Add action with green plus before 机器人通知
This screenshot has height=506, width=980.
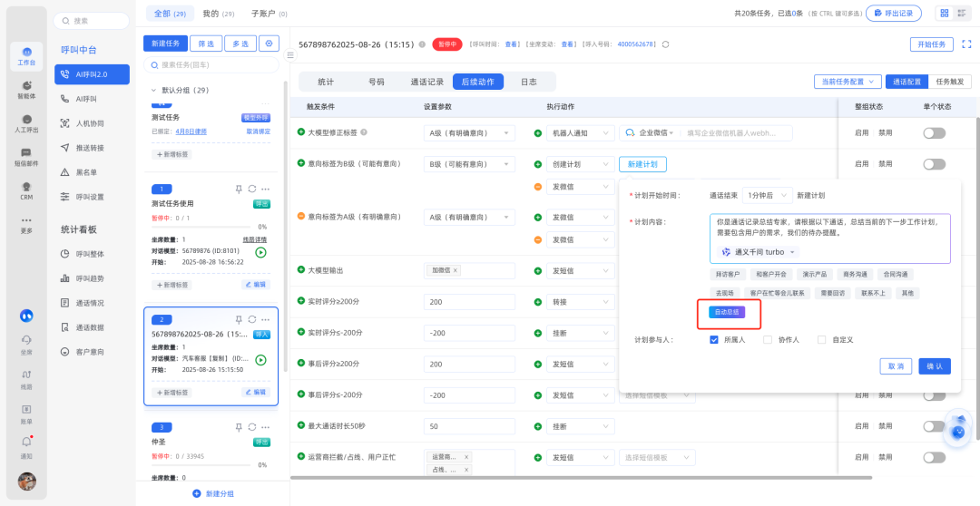[538, 133]
